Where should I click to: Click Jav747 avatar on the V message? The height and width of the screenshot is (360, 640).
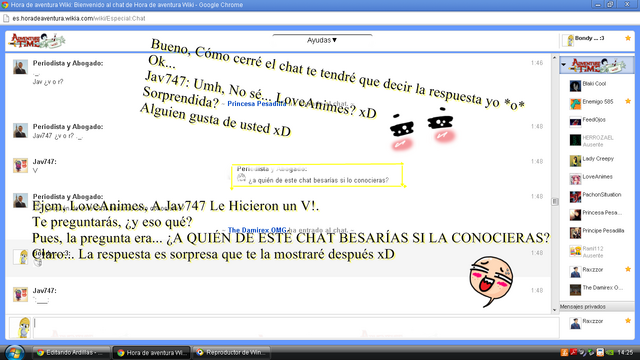[x=20, y=165]
